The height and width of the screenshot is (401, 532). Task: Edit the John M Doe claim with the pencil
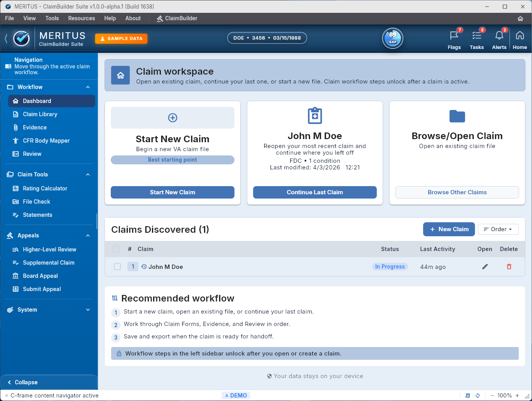485,267
